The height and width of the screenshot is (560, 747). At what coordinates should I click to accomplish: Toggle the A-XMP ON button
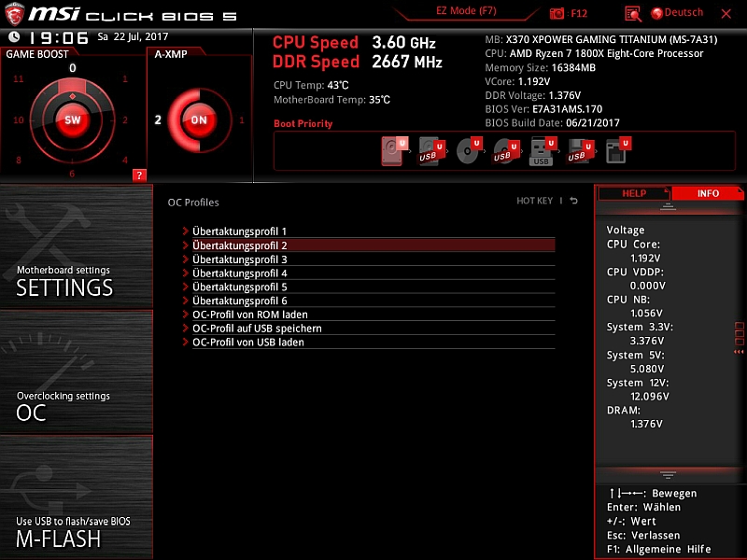point(199,120)
